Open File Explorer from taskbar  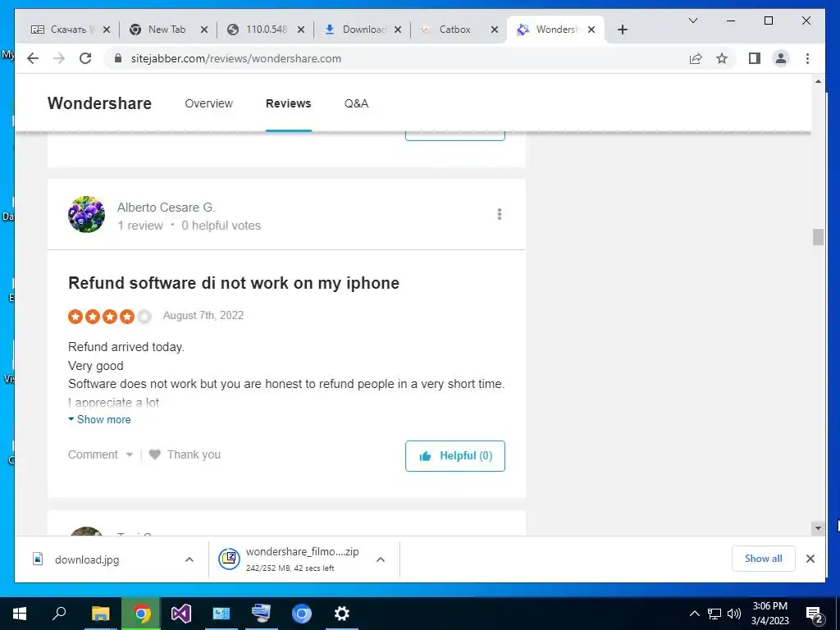pos(100,614)
